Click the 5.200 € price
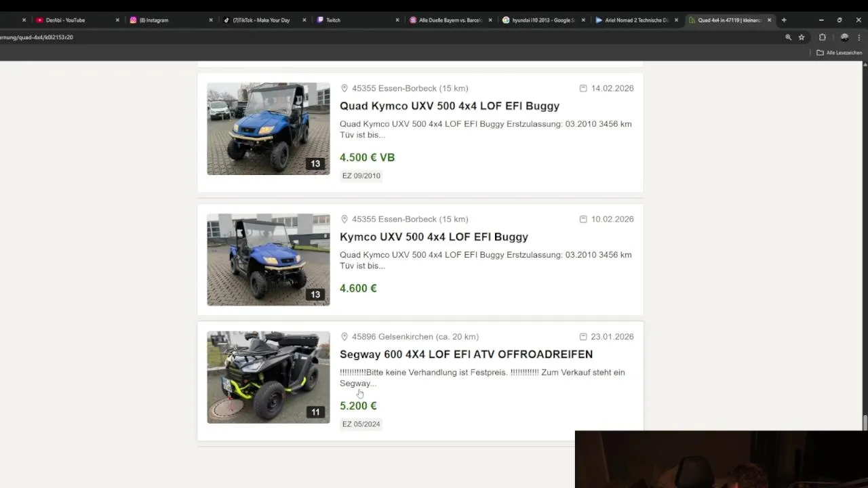This screenshot has height=488, width=868. (x=358, y=405)
